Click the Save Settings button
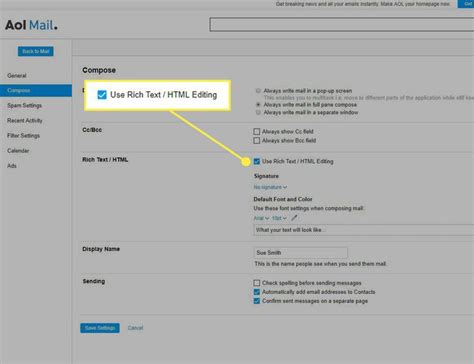 coord(100,328)
